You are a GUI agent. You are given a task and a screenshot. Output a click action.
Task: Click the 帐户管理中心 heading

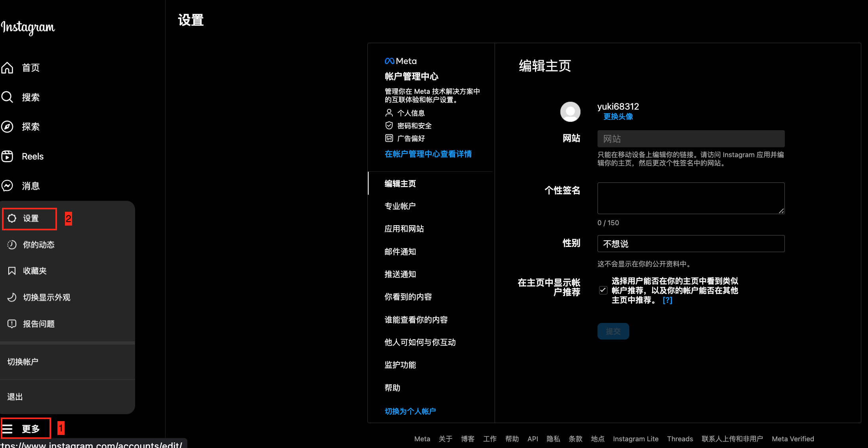[411, 76]
